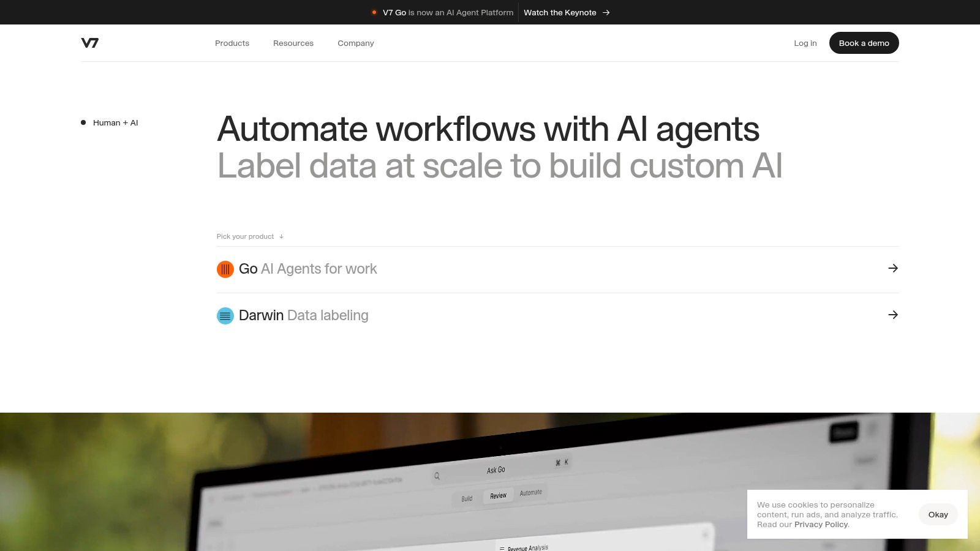Click the Automate workflows with AI agents headline

pyautogui.click(x=488, y=129)
